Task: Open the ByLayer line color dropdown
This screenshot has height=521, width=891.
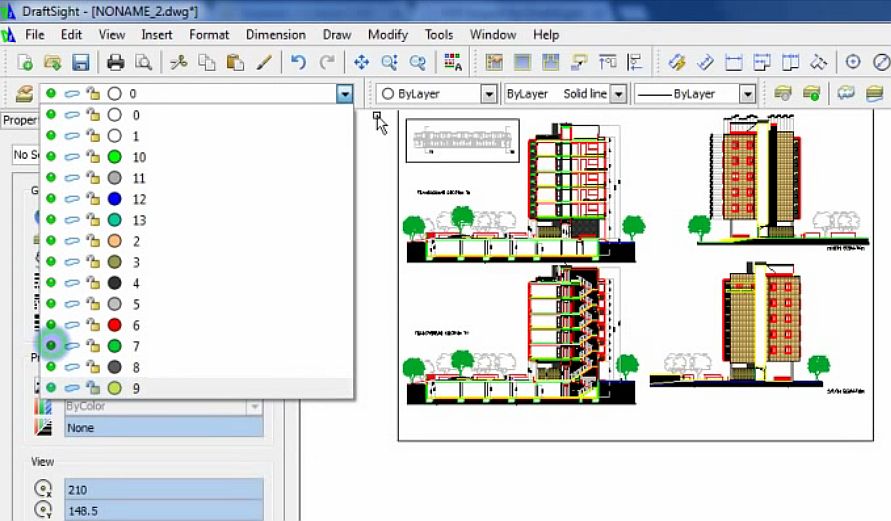Action: 488,94
